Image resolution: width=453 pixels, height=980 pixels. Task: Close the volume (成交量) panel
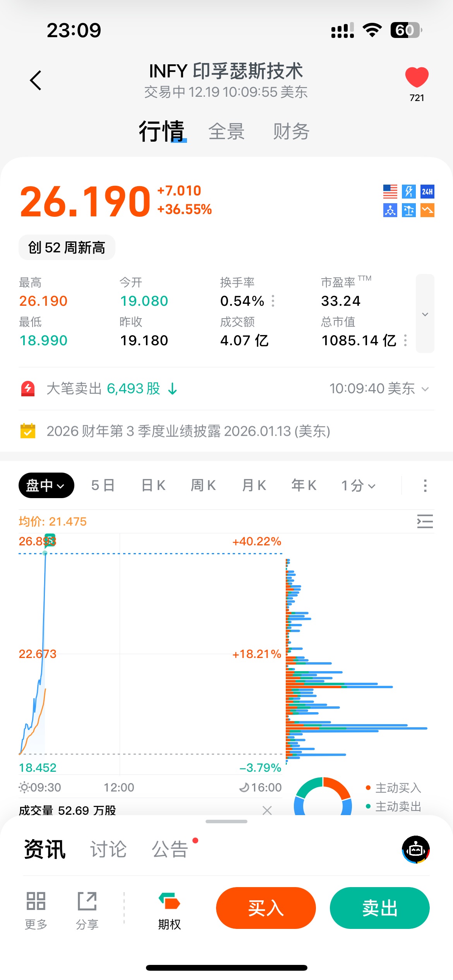(x=267, y=810)
